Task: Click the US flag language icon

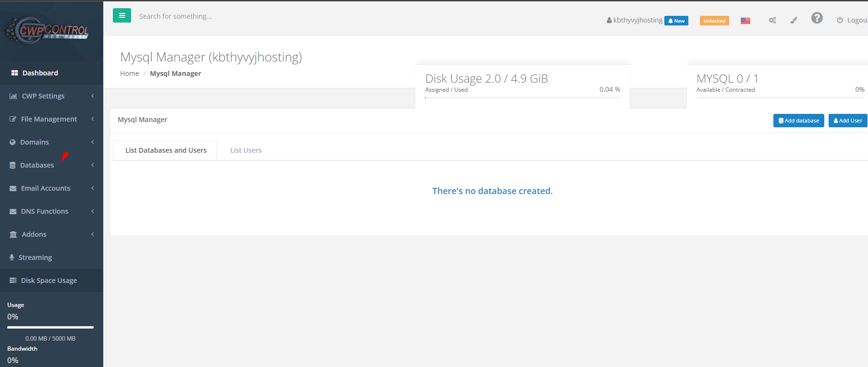Action: point(745,21)
